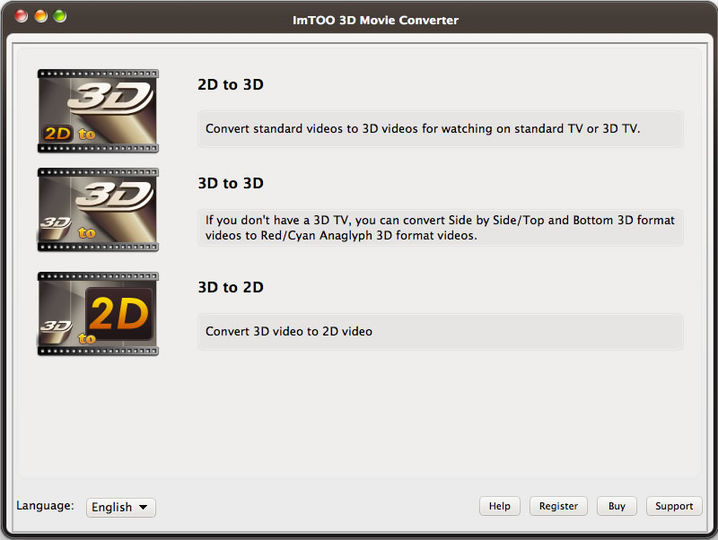
Task: Close the window with the red button
Action: [x=22, y=17]
